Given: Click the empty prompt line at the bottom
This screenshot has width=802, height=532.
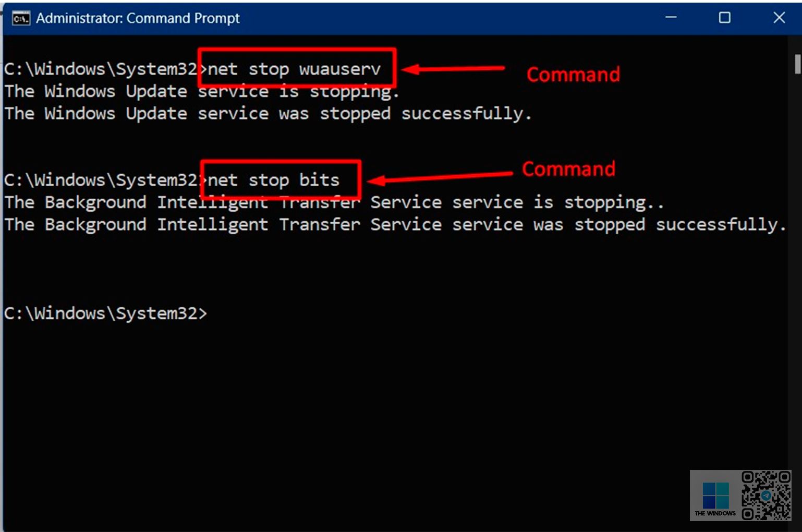Looking at the screenshot, I should [105, 313].
